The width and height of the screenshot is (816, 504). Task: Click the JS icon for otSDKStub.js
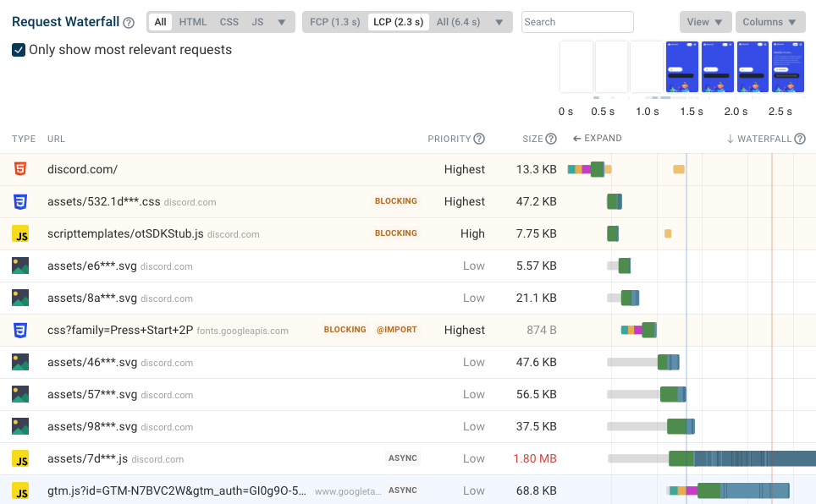pyautogui.click(x=20, y=233)
